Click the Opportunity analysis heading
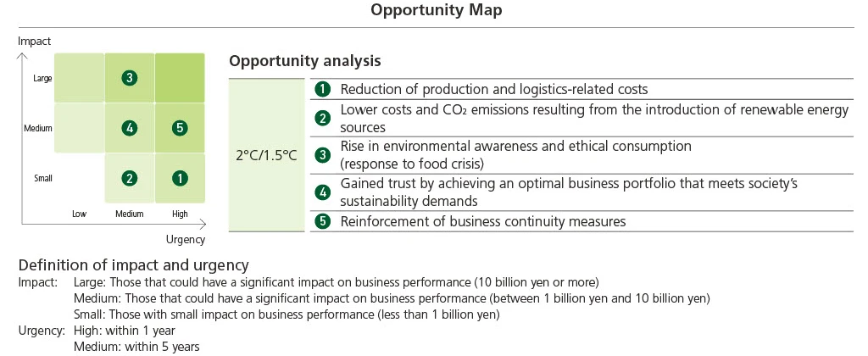 click(x=304, y=61)
